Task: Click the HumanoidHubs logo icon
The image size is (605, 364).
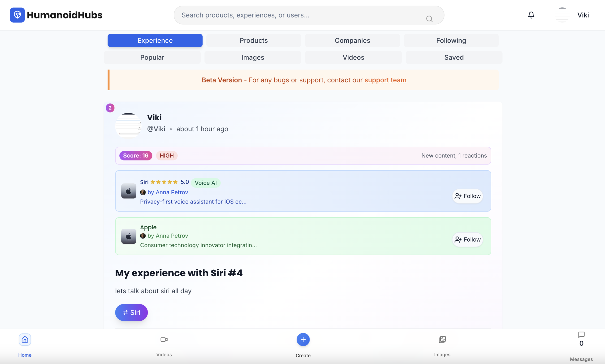Action: 17,15
